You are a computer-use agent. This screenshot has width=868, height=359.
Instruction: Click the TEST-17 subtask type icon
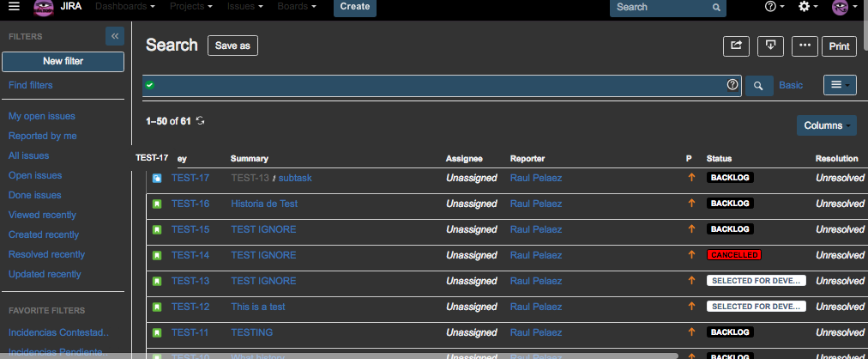(157, 179)
